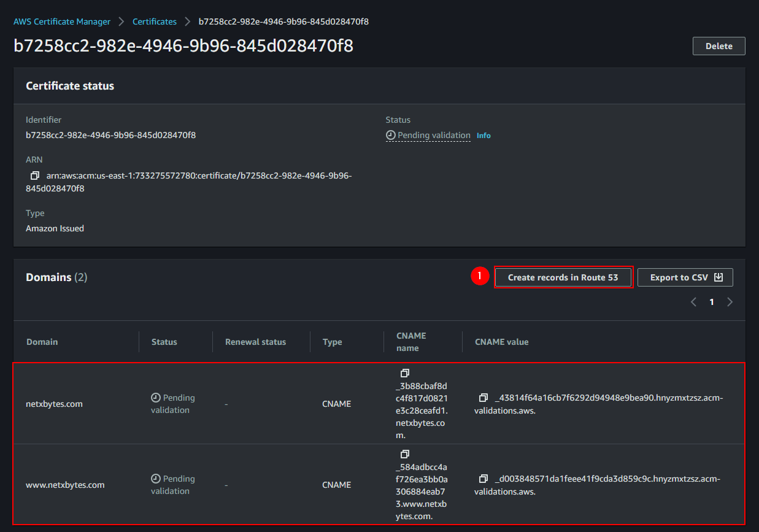Click Pending validation status in Certificate status
This screenshot has height=532, width=759.
click(433, 135)
